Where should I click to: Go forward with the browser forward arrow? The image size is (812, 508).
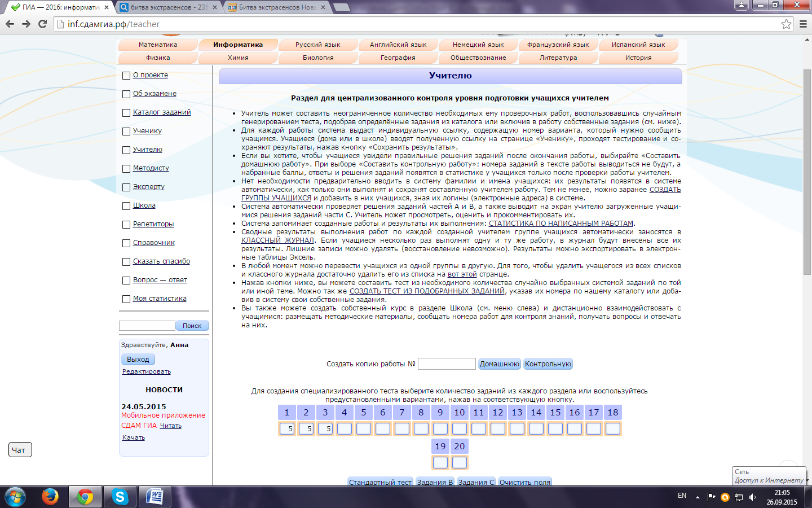click(x=26, y=24)
